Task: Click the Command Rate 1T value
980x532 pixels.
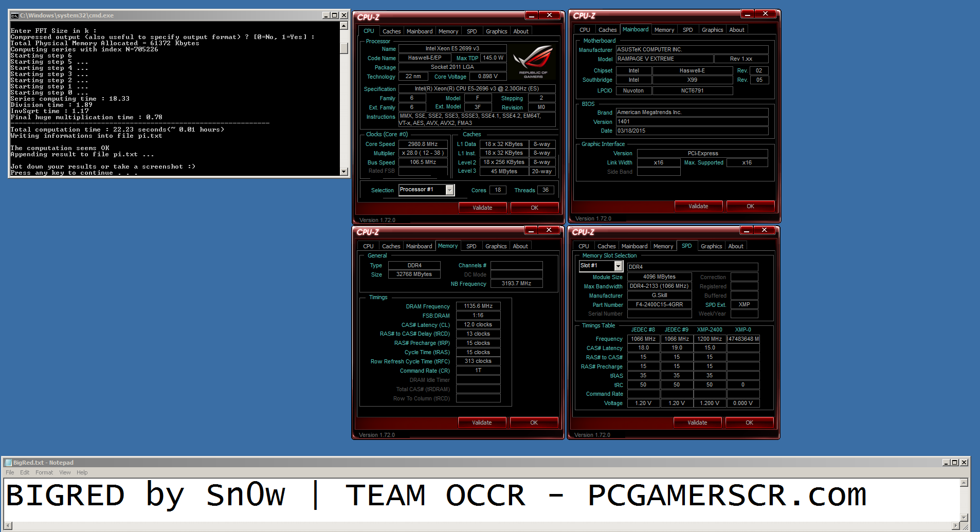Action: click(x=478, y=370)
